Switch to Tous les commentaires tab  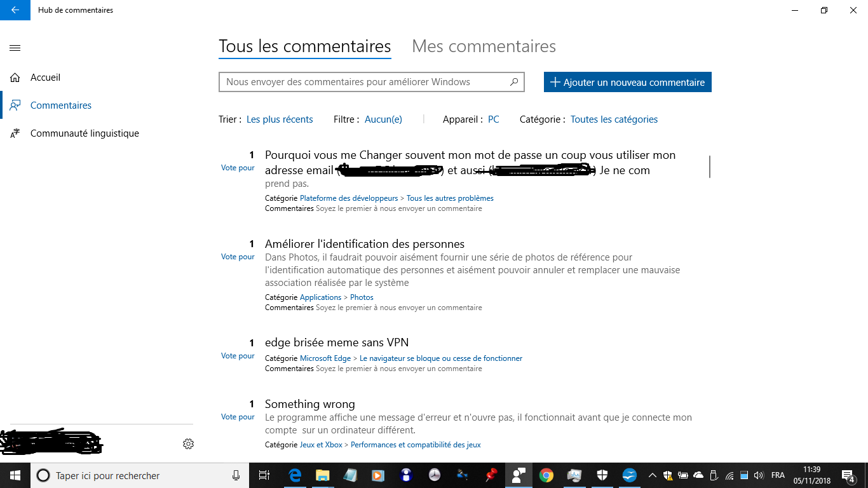(305, 46)
